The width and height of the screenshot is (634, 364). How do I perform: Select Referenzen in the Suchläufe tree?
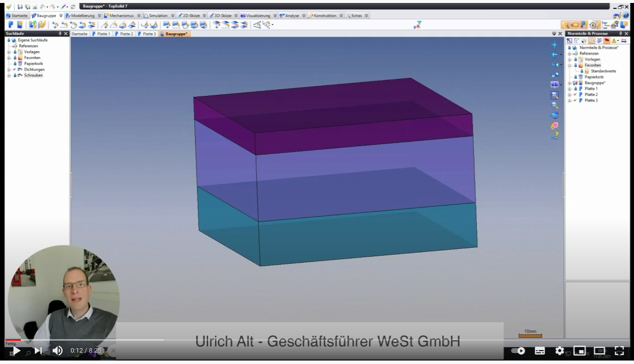click(28, 46)
